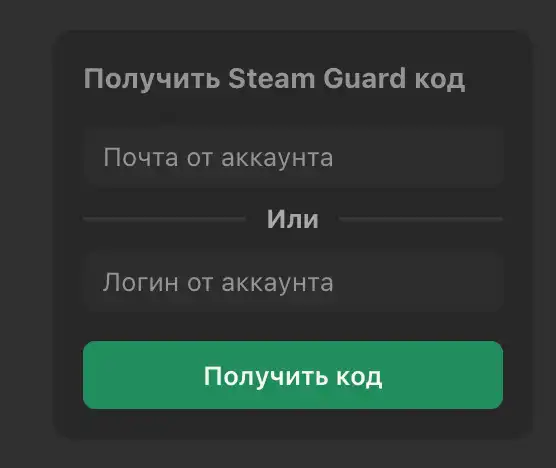Place cursor in account email input
This screenshot has height=468, width=556.
[293, 157]
